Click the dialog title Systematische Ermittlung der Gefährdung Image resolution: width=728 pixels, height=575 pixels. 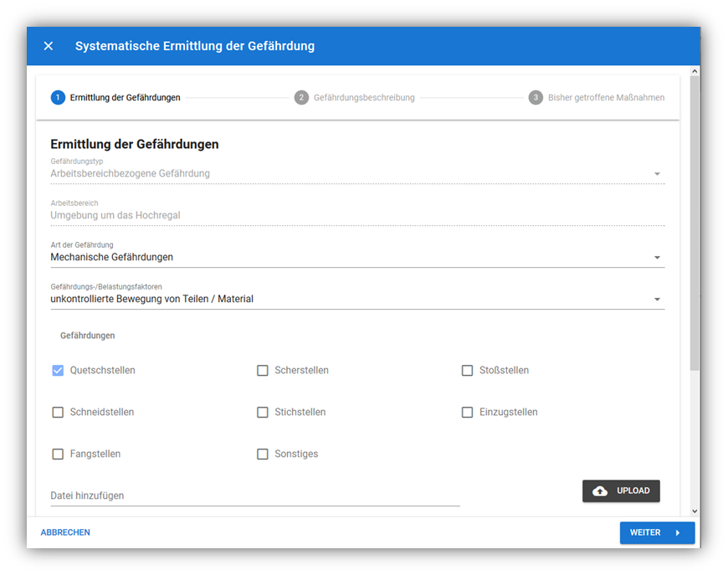(195, 46)
